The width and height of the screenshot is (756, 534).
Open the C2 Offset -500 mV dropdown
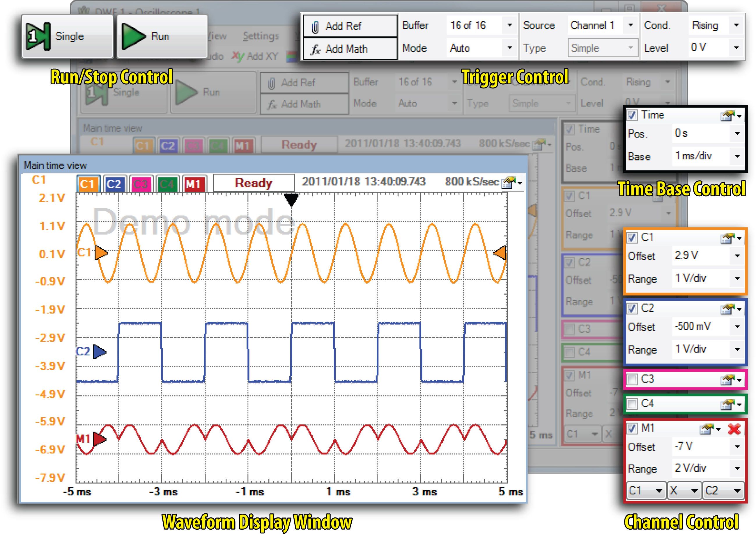[x=737, y=327]
